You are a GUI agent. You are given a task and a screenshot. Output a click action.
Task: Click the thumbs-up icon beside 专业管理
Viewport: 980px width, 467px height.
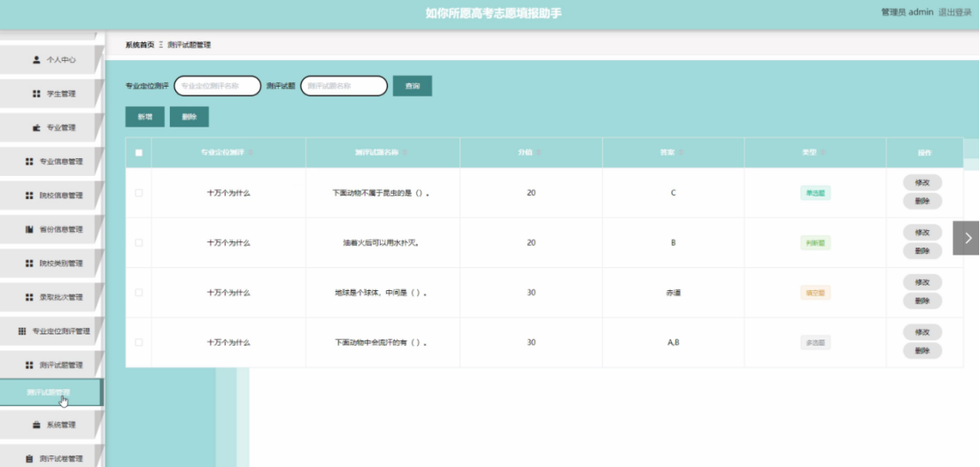(x=36, y=127)
